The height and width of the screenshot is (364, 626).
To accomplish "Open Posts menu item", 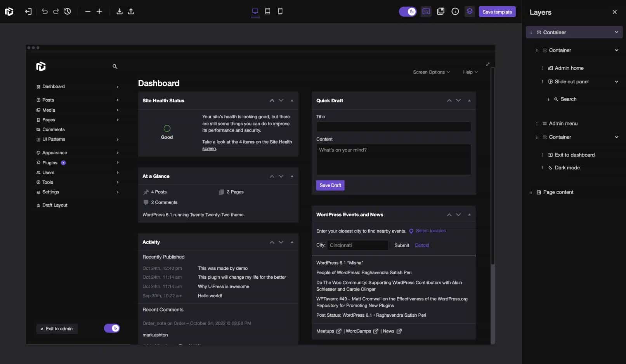I will click(x=48, y=100).
